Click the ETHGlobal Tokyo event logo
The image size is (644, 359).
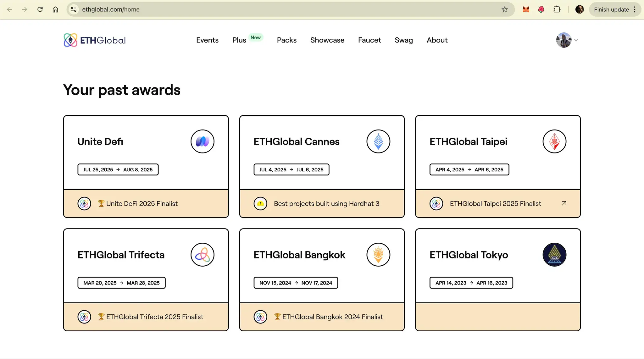pyautogui.click(x=554, y=255)
